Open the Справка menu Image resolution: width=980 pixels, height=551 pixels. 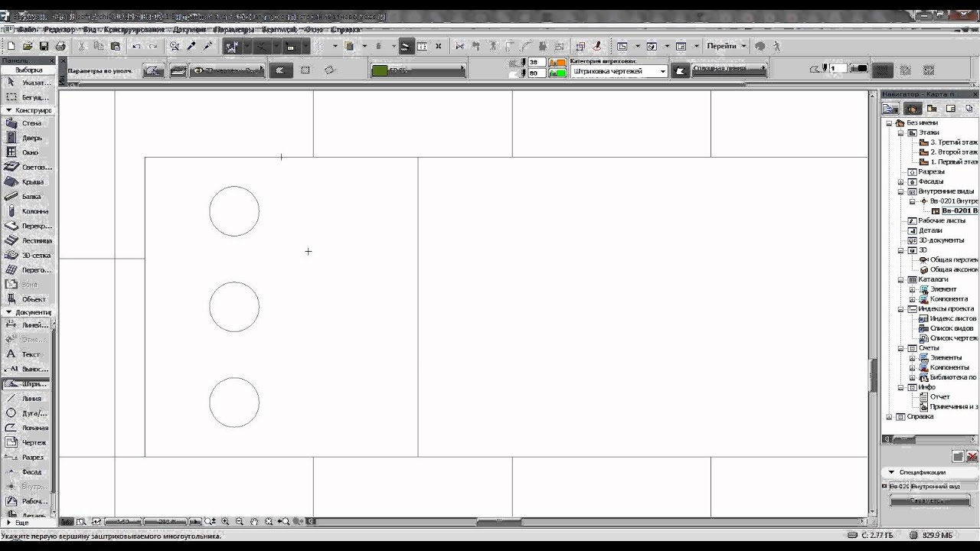tap(346, 29)
